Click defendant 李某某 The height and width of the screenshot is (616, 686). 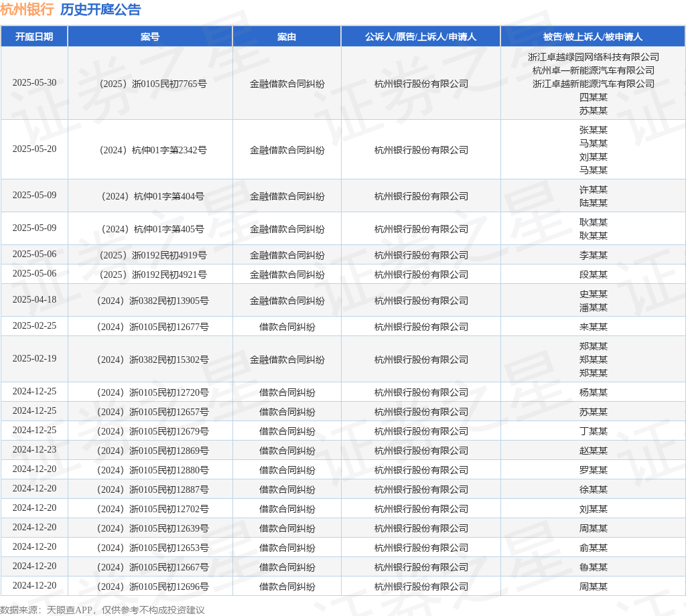[594, 255]
